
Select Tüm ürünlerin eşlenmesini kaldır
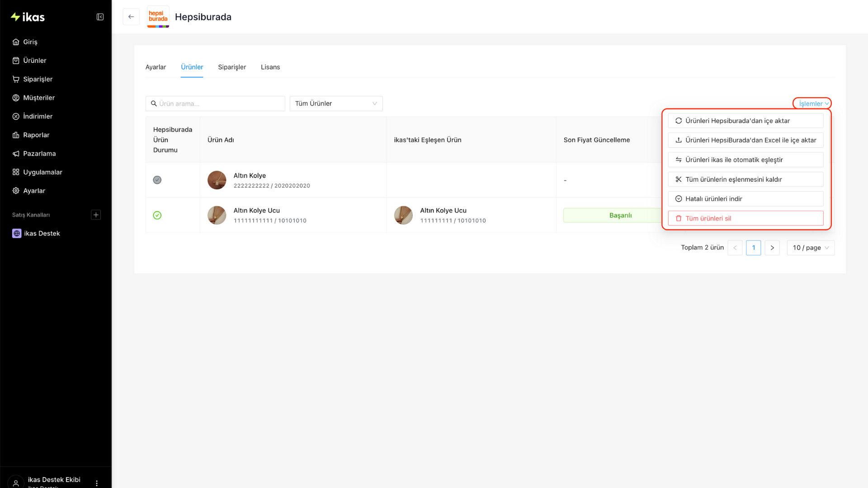tap(745, 179)
